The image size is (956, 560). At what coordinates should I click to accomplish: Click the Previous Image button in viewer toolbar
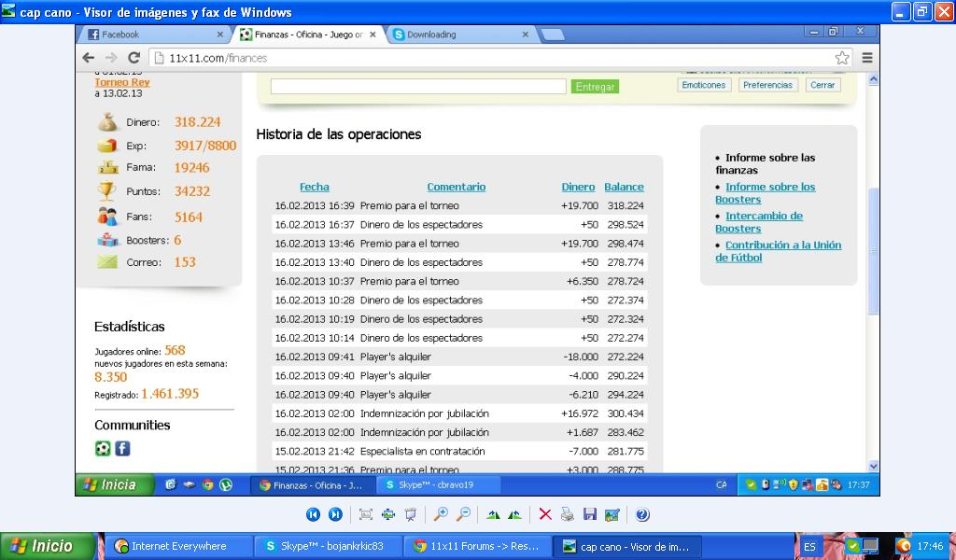click(313, 514)
